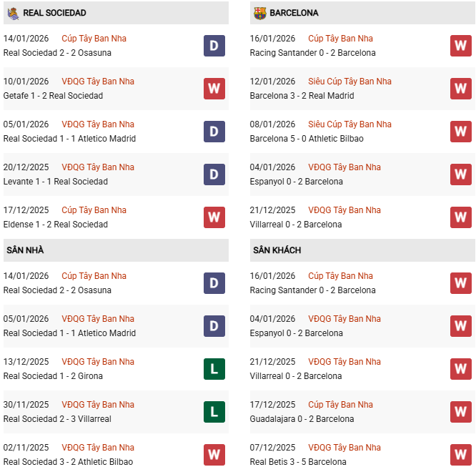Image resolution: width=476 pixels, height=472 pixels.
Task: Click the L badge beside Real Sociedad 2 - 3 Villarreal
Action: coord(214,412)
